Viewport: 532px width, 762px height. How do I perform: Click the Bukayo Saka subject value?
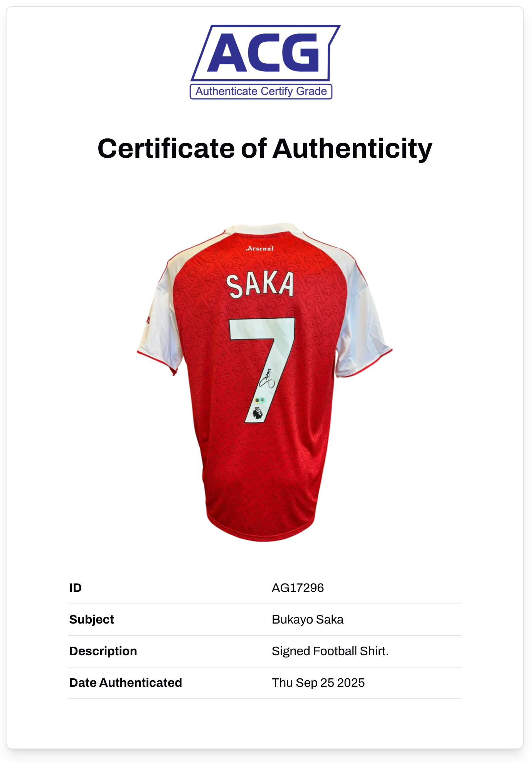[307, 619]
